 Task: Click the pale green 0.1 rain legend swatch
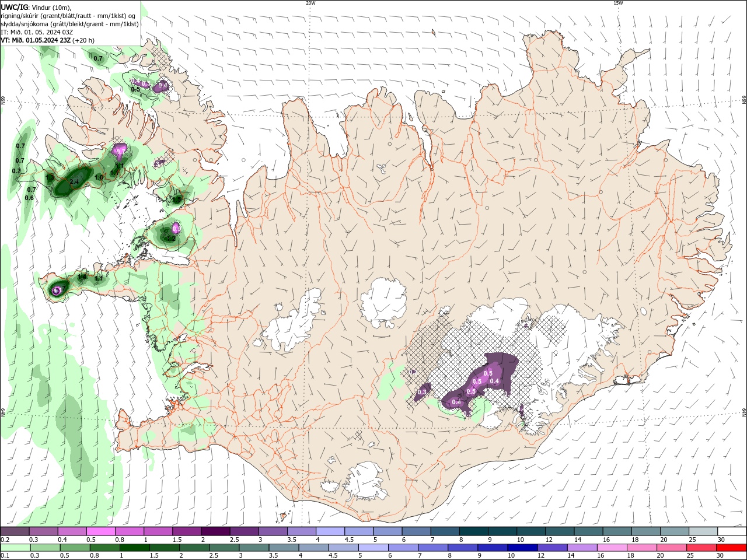click(15, 548)
